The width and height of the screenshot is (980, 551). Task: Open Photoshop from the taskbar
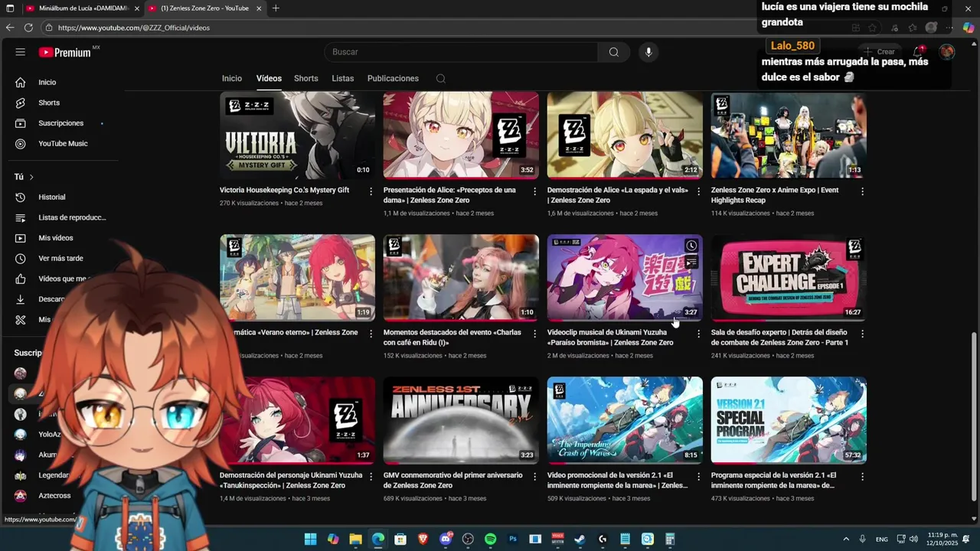coord(513,540)
